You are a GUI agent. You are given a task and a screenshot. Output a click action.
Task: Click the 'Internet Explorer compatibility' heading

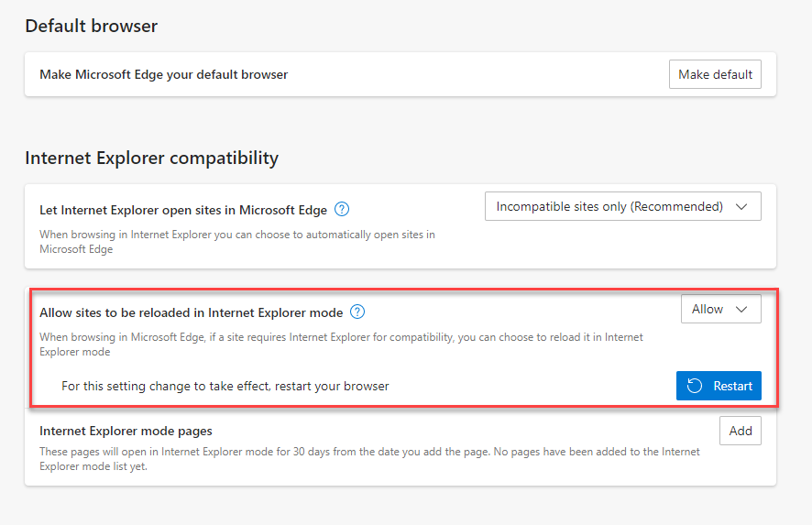coord(152,158)
